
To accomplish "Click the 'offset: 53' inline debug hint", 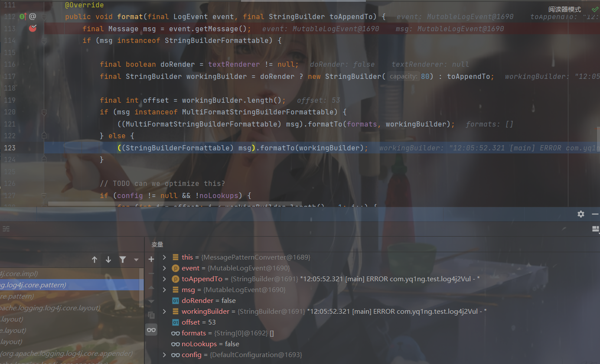I will pos(319,101).
